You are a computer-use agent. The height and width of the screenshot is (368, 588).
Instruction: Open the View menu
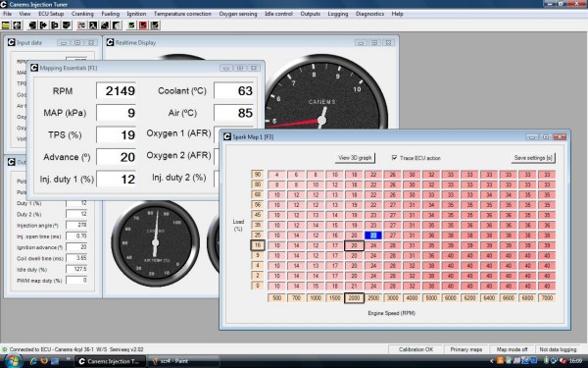click(x=24, y=14)
